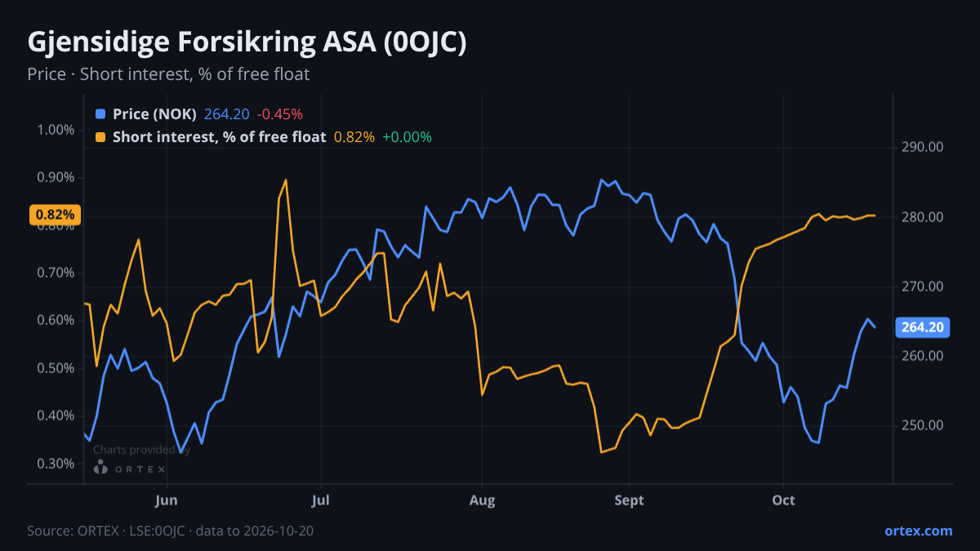Viewport: 980px width, 551px height.
Task: Click the 0.50% left axis label
Action: [x=56, y=368]
